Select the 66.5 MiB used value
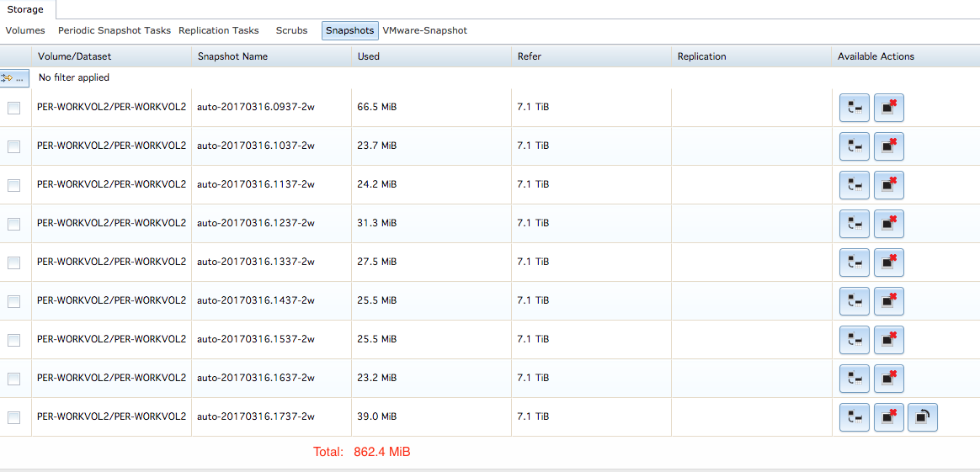Screen dimensions: 980x472 (x=377, y=108)
